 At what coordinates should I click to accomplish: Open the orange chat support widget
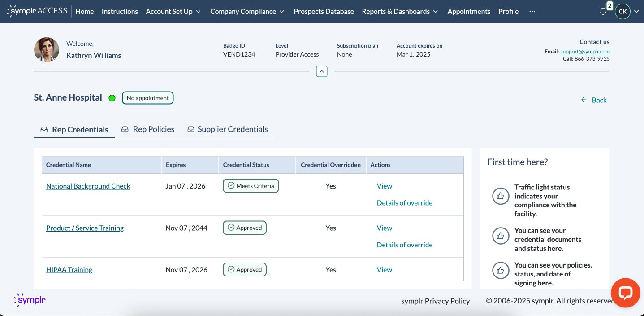pyautogui.click(x=625, y=293)
